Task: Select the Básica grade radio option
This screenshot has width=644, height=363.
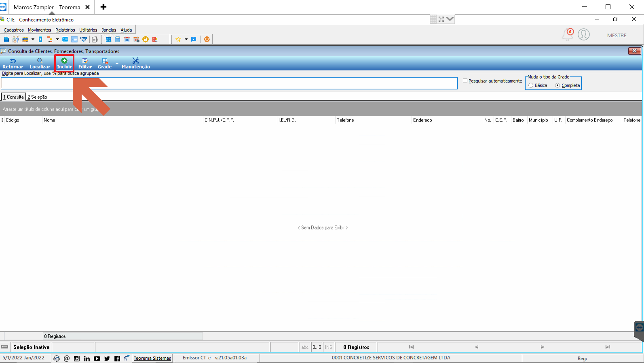Action: coord(531,85)
